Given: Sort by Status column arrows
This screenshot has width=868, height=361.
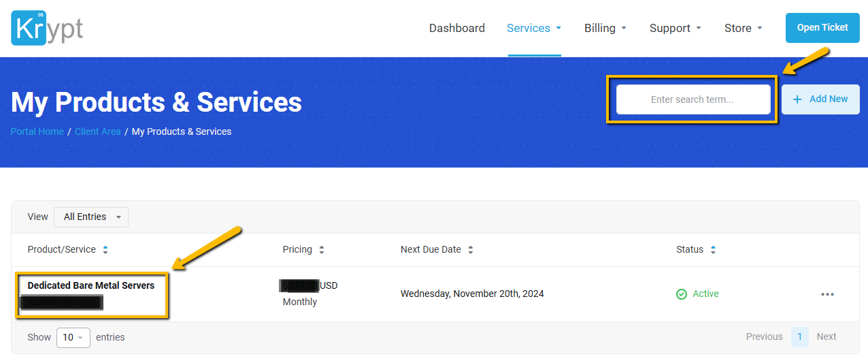Looking at the screenshot, I should pyautogui.click(x=713, y=250).
